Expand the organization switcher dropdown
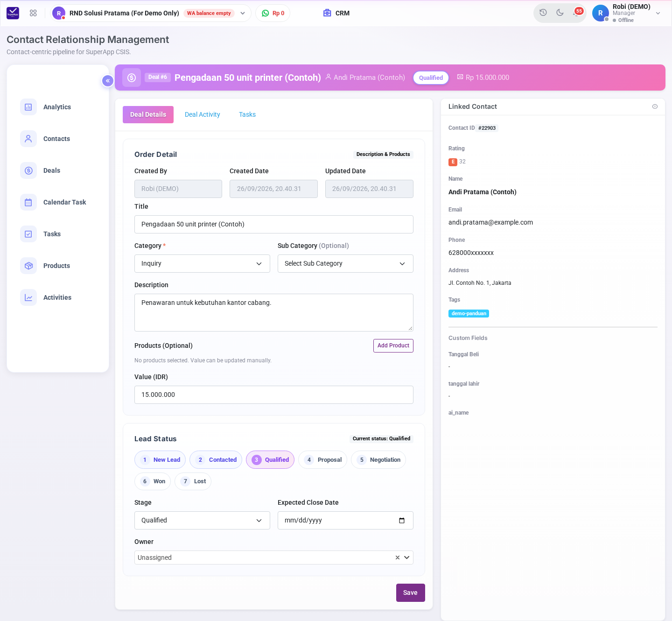Image resolution: width=672 pixels, height=621 pixels. pyautogui.click(x=243, y=13)
